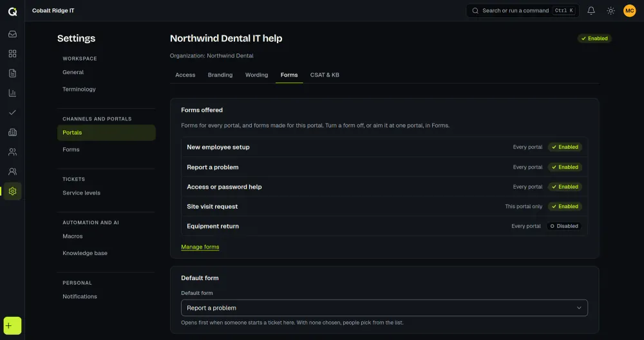Open the contacts people icon
This screenshot has width=644, height=340.
(x=12, y=152)
